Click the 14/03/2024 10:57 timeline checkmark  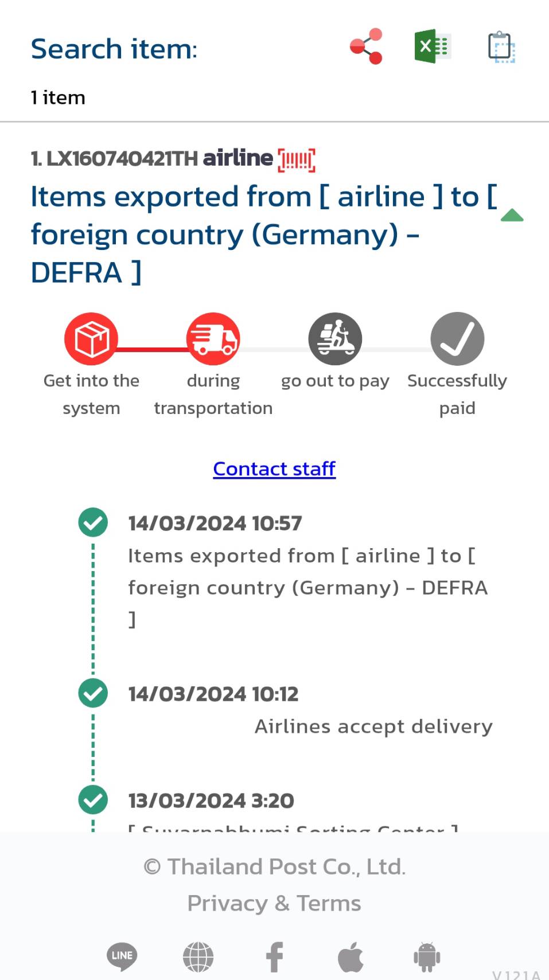pos(93,522)
